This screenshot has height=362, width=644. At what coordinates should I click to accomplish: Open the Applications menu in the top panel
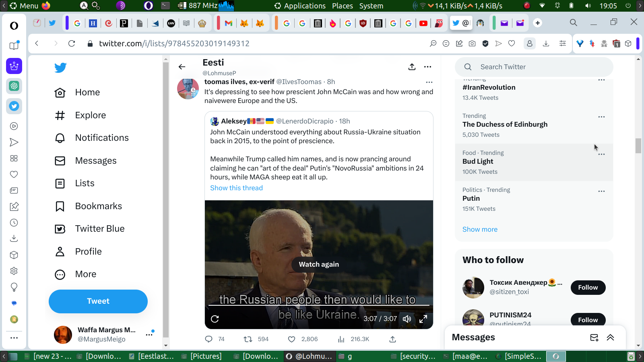click(300, 6)
